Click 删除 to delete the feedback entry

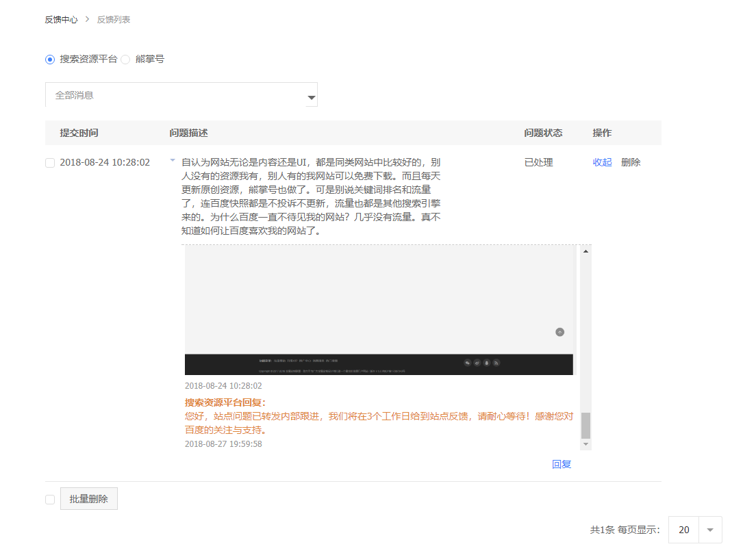(631, 163)
